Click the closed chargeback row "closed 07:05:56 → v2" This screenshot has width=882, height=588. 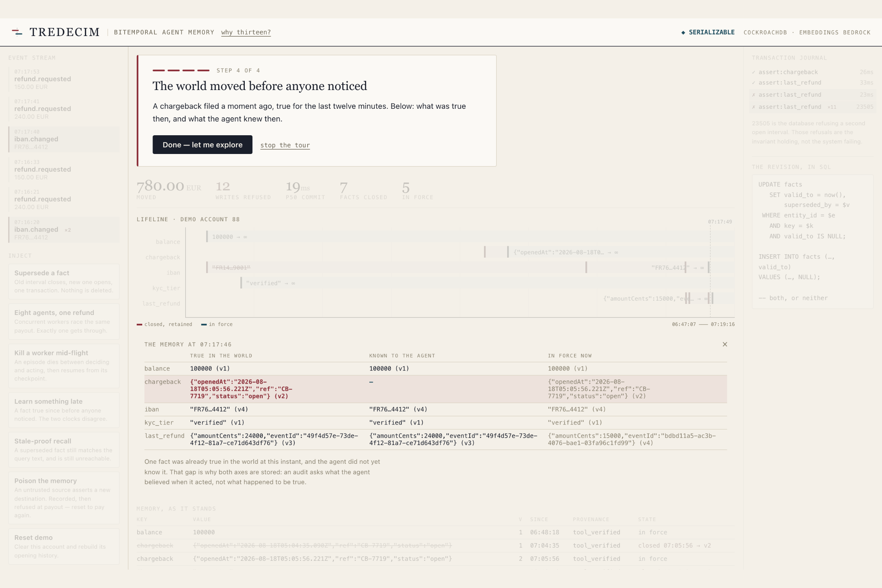click(435, 545)
